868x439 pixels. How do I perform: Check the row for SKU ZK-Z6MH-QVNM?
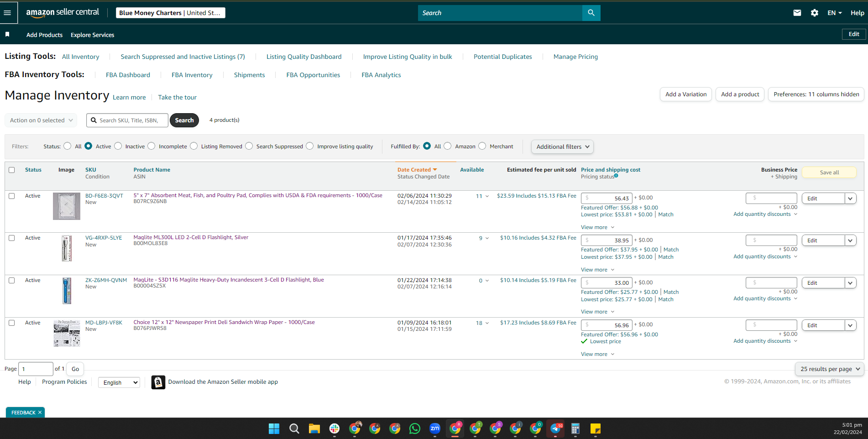point(12,280)
